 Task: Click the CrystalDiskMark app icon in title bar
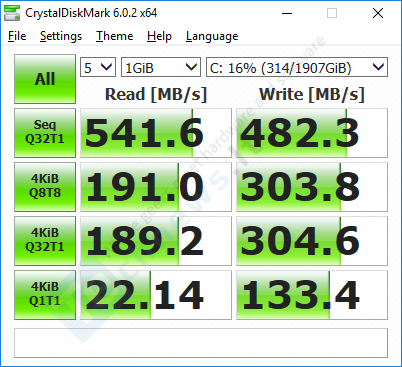[12, 13]
